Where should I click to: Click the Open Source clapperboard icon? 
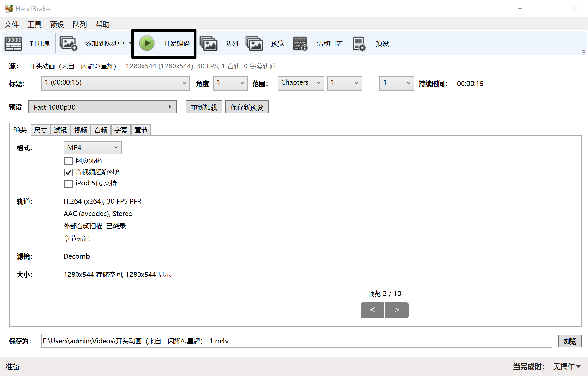(13, 43)
